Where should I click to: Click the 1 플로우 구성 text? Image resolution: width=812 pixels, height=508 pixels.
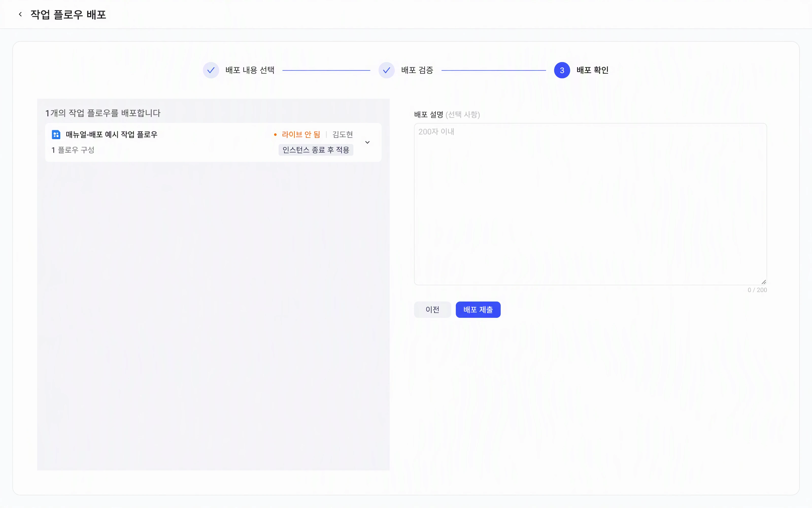73,150
